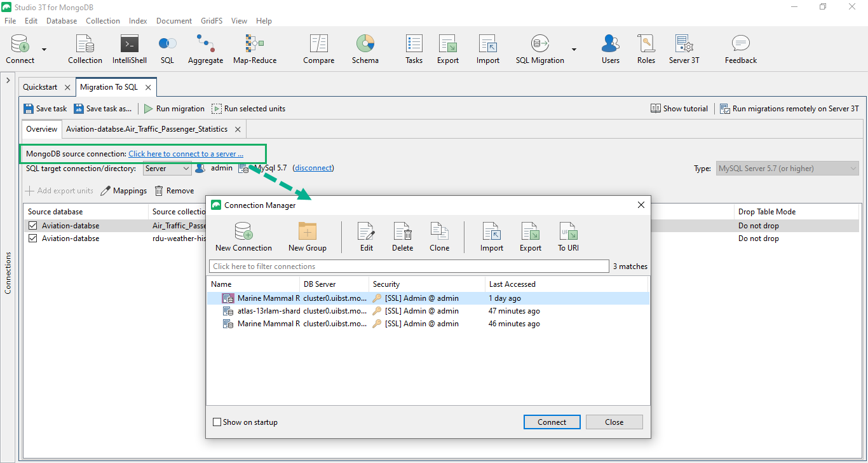Click the Connect button in dialog
This screenshot has width=868, height=463.
(552, 422)
